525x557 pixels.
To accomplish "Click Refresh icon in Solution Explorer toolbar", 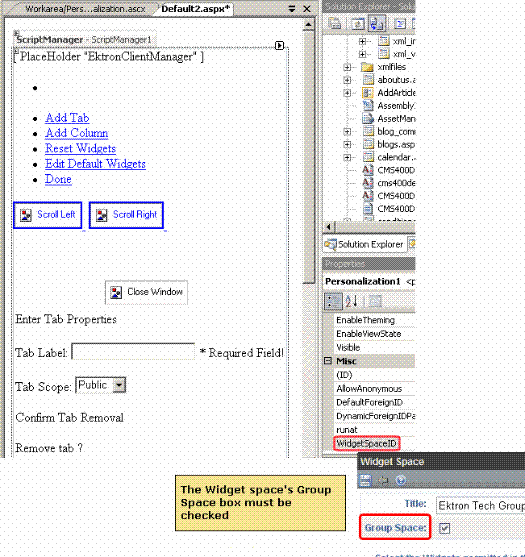I will tap(358, 23).
